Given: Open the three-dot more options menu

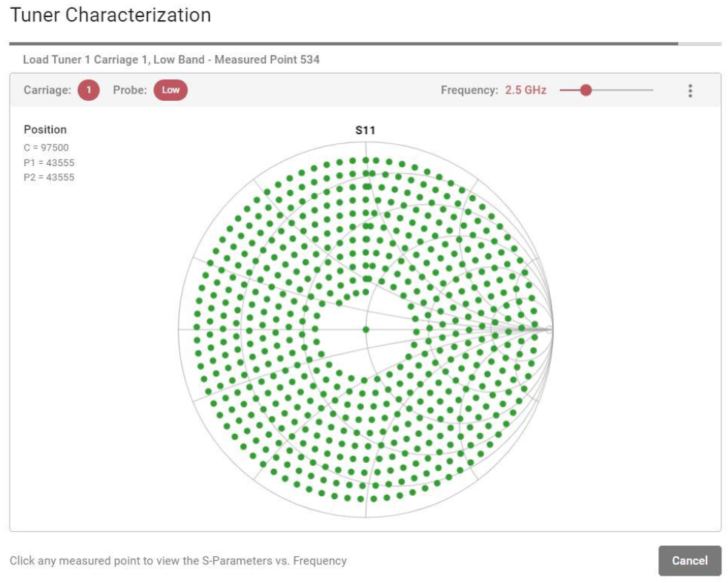Looking at the screenshot, I should pyautogui.click(x=690, y=90).
